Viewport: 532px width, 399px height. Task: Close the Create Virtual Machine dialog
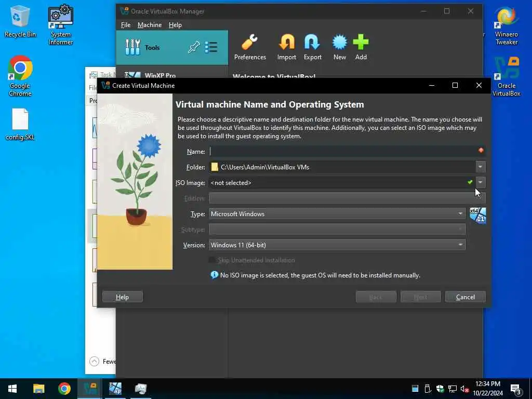[478, 86]
